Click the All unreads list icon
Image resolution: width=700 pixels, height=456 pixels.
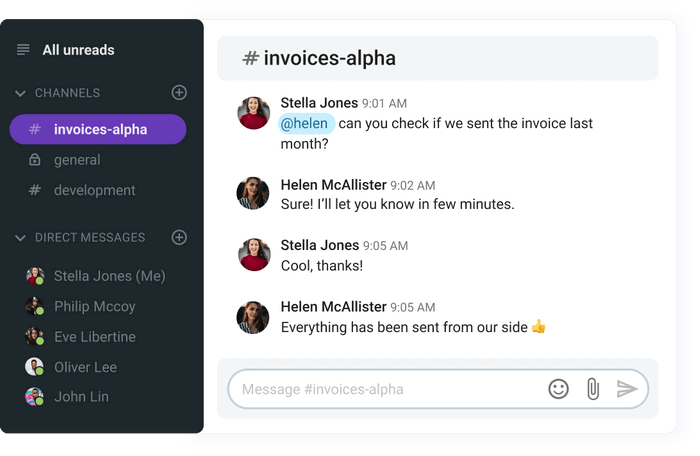click(x=23, y=50)
